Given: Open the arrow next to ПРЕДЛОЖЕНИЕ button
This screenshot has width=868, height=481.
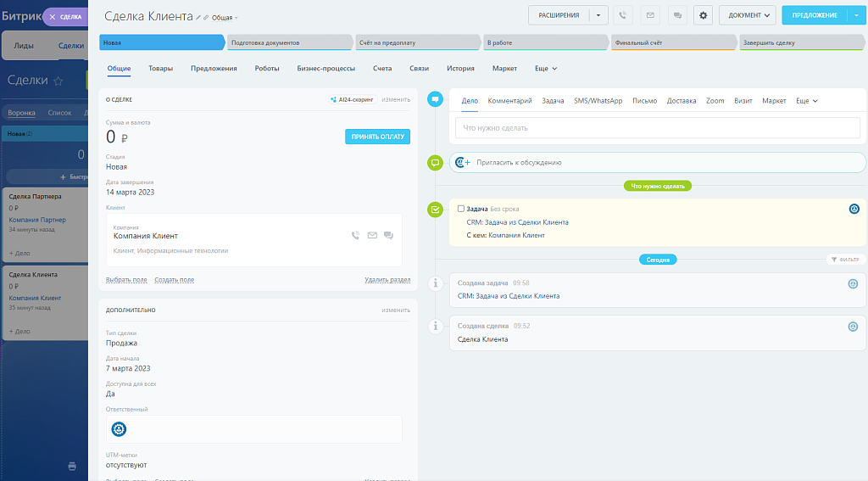Looking at the screenshot, I should (x=856, y=15).
